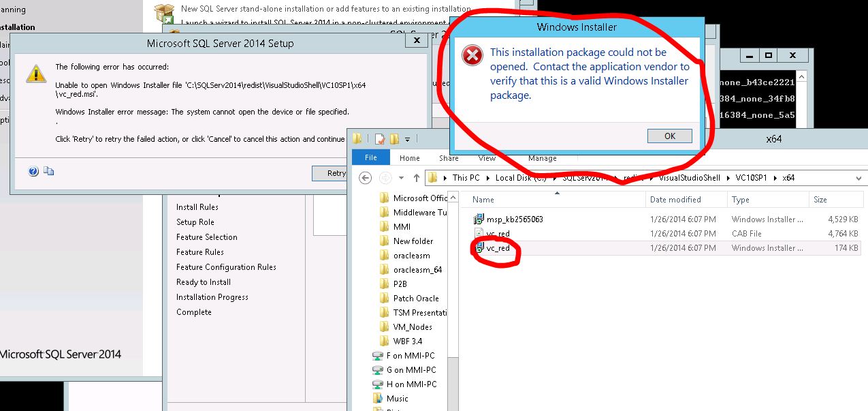This screenshot has height=411, width=868.
Task: Select the vc_red Windows Installer file icon
Action: (479, 248)
